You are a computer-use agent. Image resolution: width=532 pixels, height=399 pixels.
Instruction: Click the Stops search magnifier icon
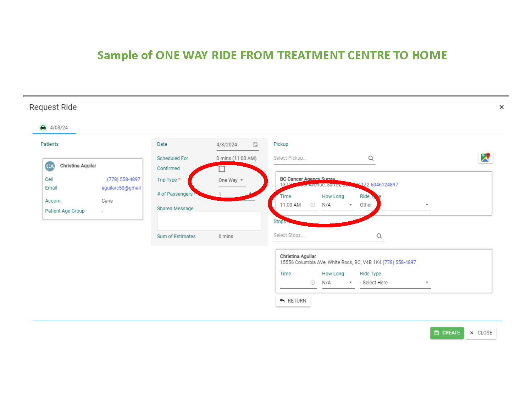(379, 236)
